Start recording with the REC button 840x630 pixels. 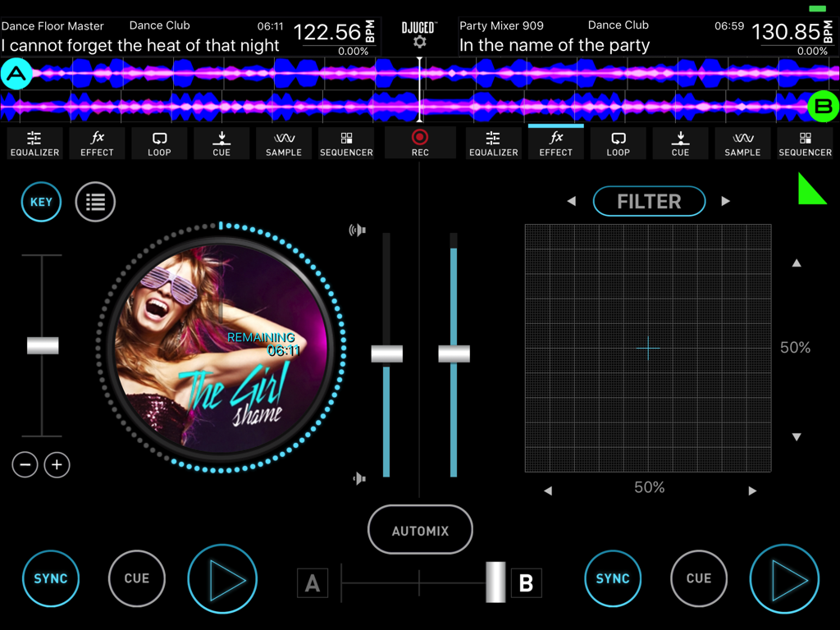[419, 141]
